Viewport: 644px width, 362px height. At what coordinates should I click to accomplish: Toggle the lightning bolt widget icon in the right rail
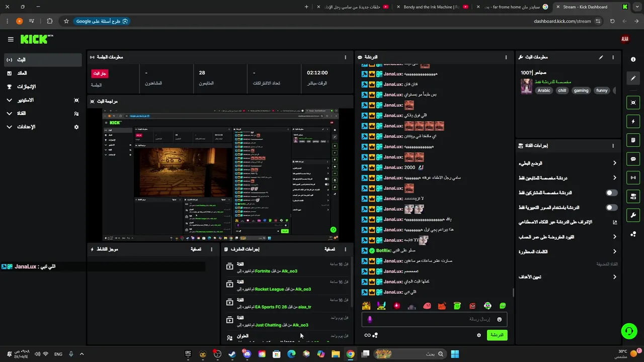tap(633, 121)
